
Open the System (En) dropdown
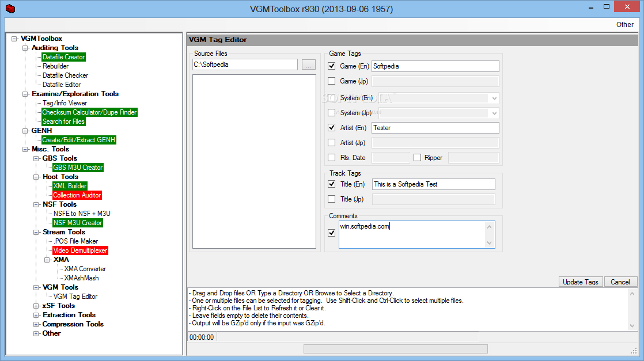click(494, 98)
